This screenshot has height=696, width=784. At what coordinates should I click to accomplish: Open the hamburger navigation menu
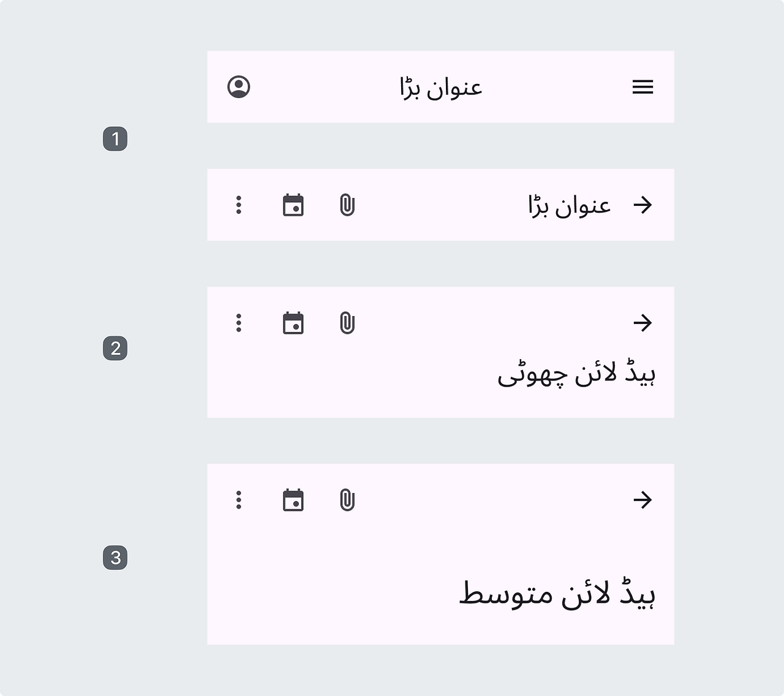click(x=643, y=86)
